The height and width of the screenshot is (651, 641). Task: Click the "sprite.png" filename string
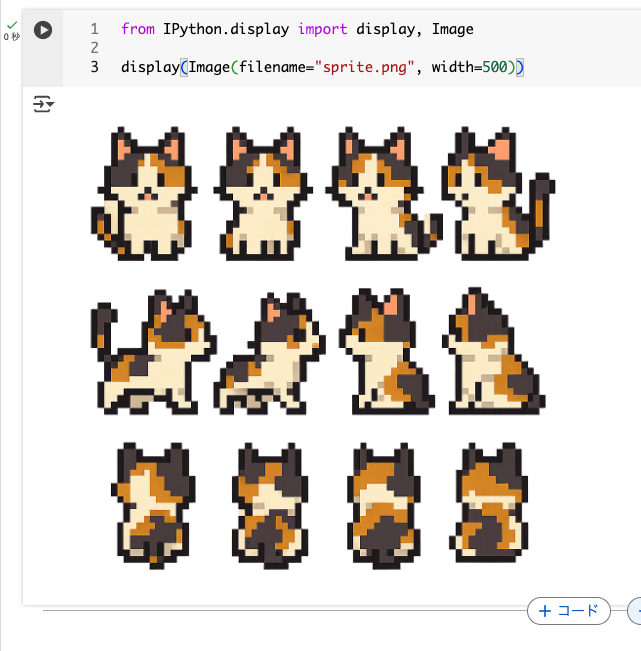coord(365,67)
